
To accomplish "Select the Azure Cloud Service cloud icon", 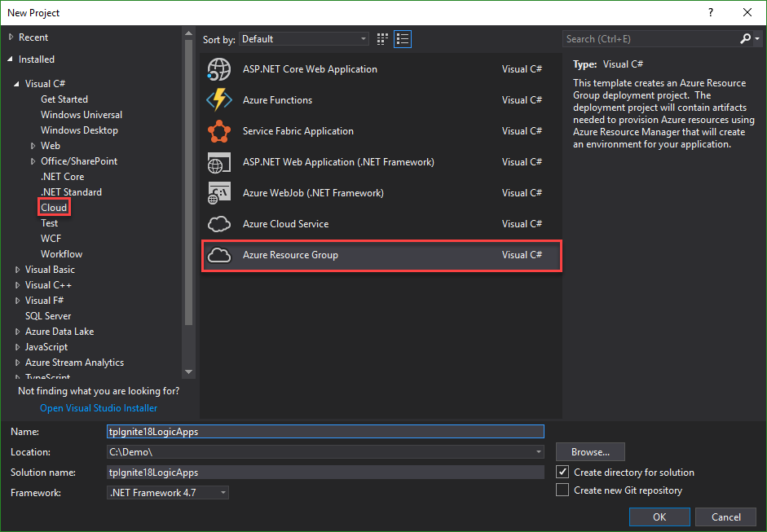I will (219, 224).
